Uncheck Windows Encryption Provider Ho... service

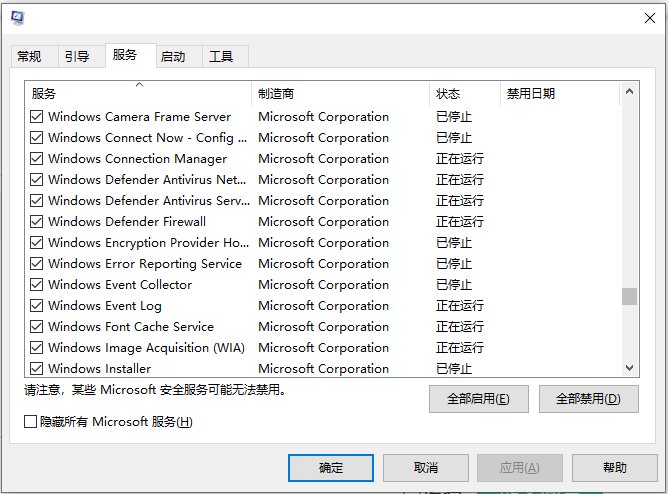37,243
